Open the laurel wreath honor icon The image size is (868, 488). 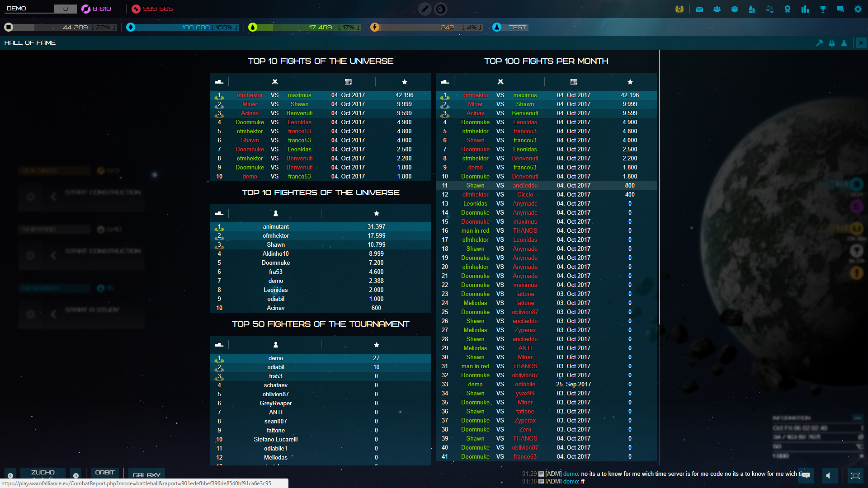tap(679, 9)
